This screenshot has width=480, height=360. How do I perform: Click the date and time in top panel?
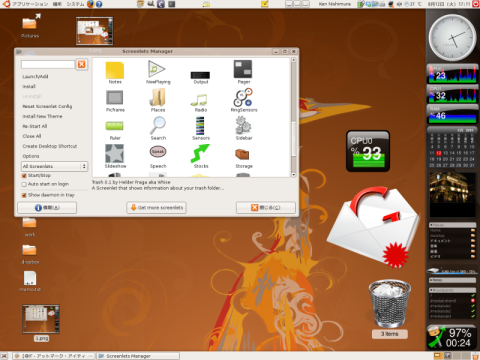(x=449, y=4)
